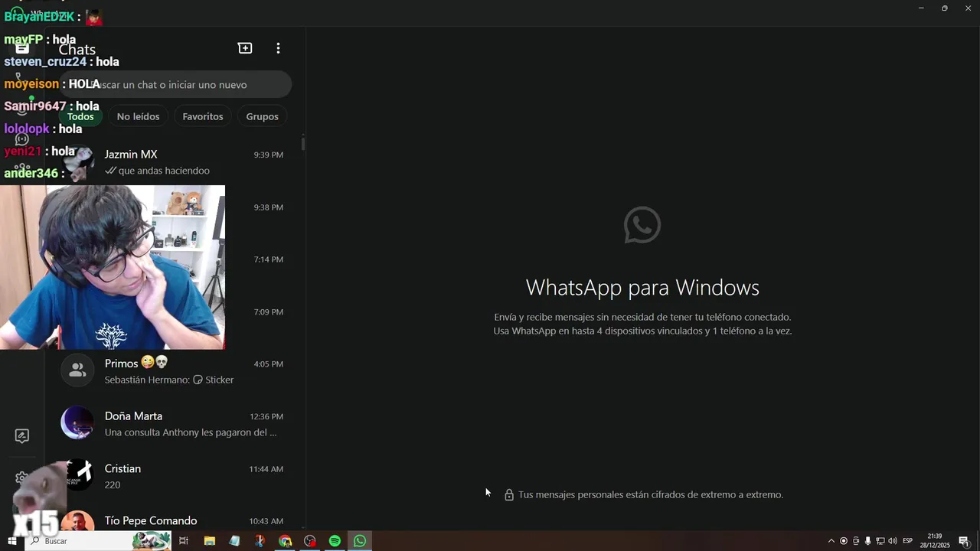
Task: Open the clock showing 21:39
Action: click(x=935, y=541)
